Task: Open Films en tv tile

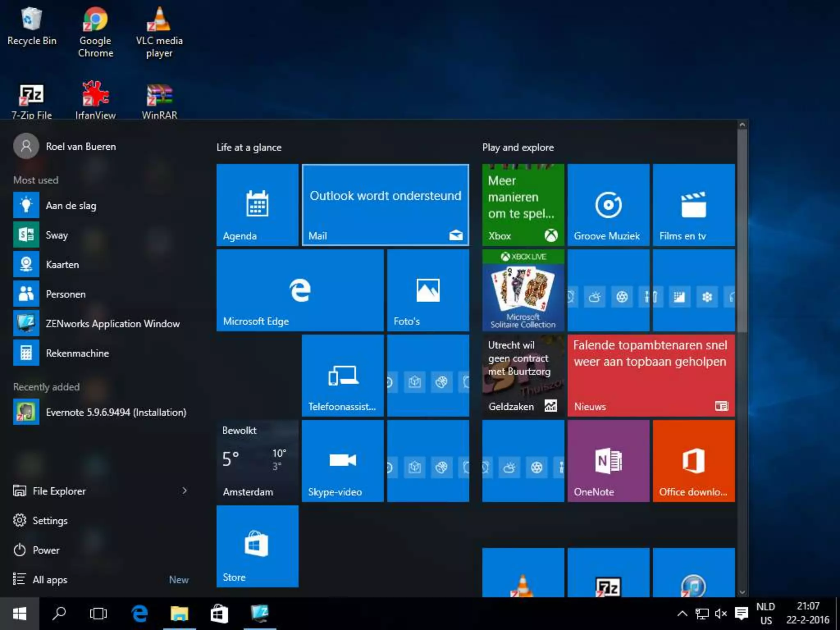Action: pos(694,205)
